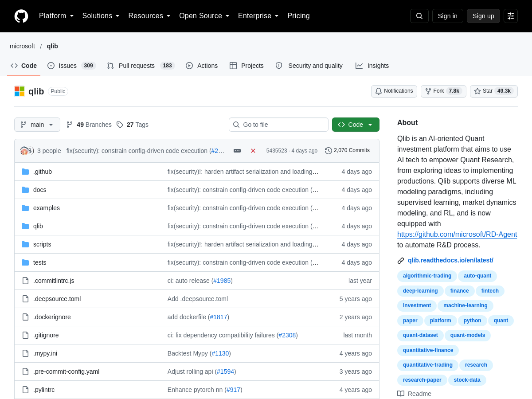Open the Platform dropdown menu
Screen dimensions: 532x399
pyautogui.click(x=56, y=16)
